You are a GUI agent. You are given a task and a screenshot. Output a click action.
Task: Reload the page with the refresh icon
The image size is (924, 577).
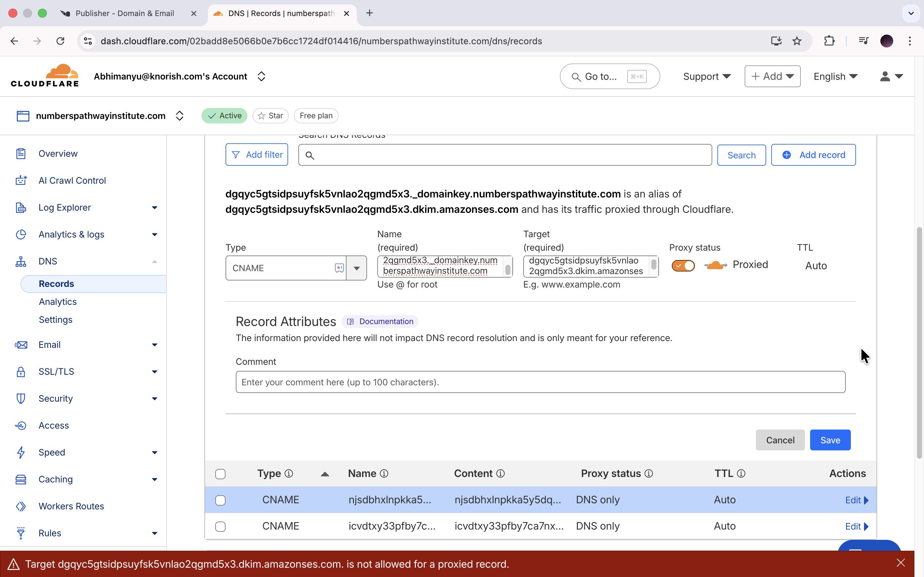coord(60,41)
